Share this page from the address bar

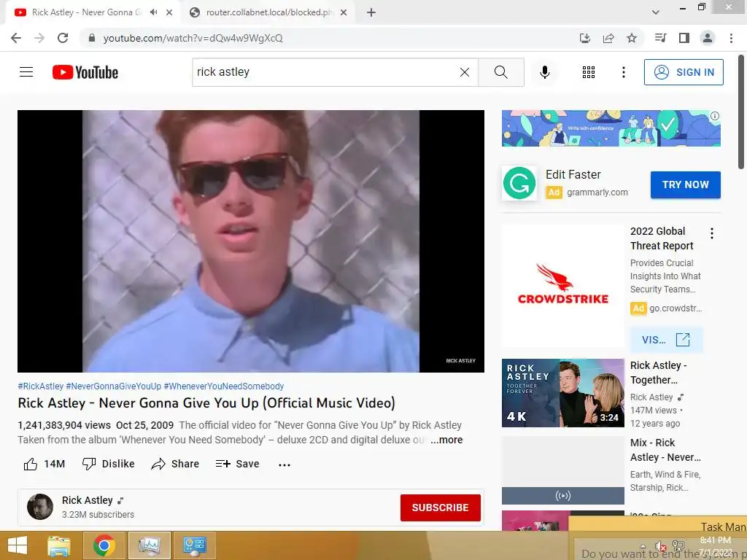(608, 38)
